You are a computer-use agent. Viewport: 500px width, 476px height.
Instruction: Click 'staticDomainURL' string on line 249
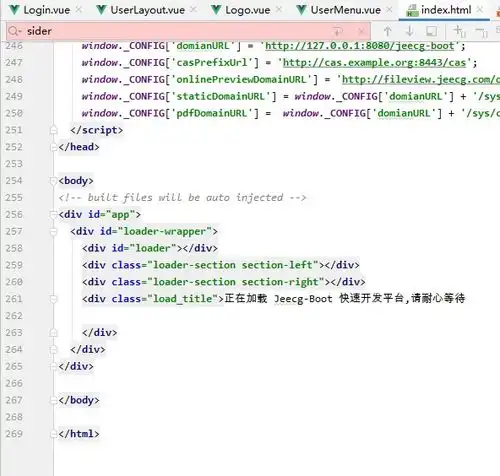click(221, 96)
